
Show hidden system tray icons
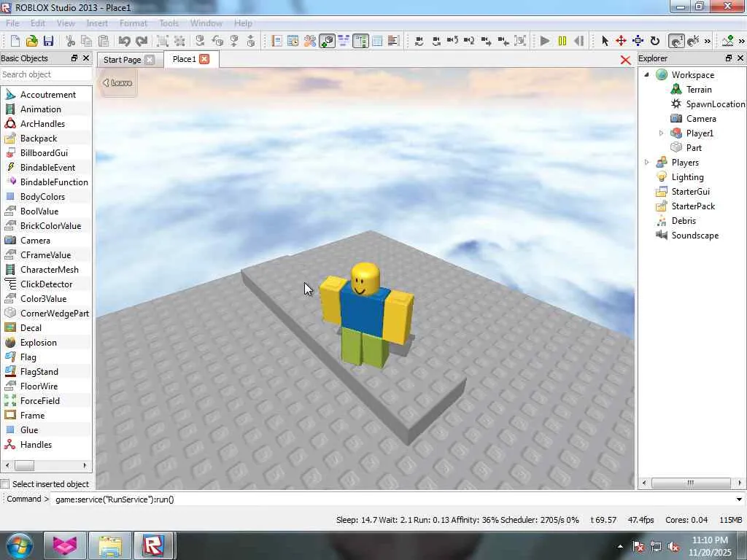point(620,546)
